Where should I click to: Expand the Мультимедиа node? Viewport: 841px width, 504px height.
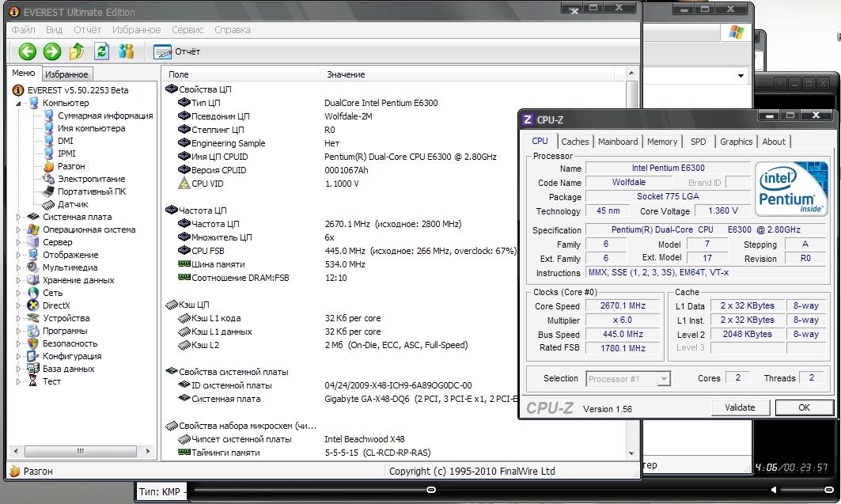point(18,267)
